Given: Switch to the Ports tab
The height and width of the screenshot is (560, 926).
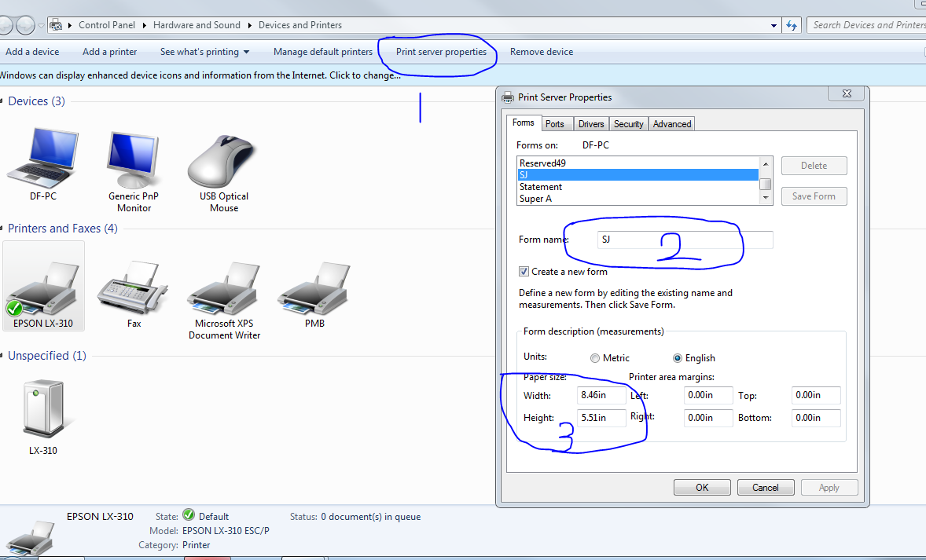Looking at the screenshot, I should (x=556, y=123).
